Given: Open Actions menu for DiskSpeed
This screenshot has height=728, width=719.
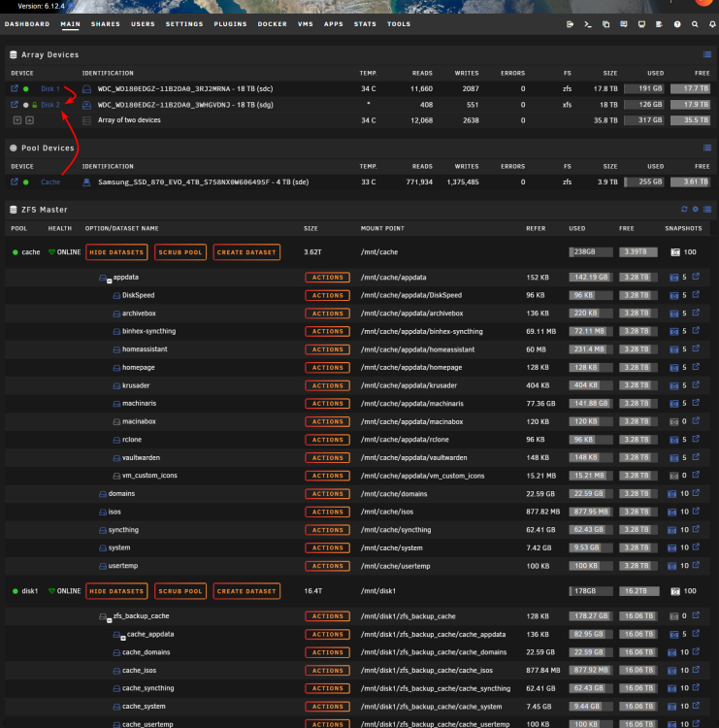Looking at the screenshot, I should 327,295.
